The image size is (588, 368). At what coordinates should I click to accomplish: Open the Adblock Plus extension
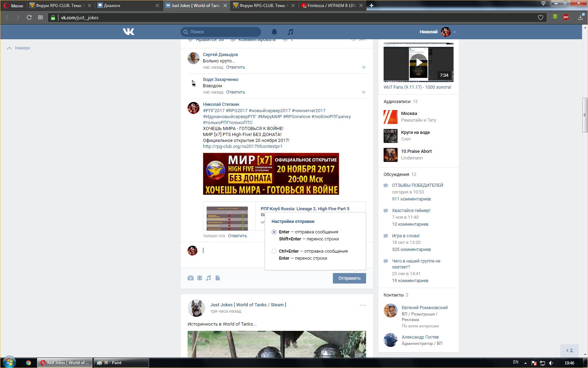pos(566,17)
